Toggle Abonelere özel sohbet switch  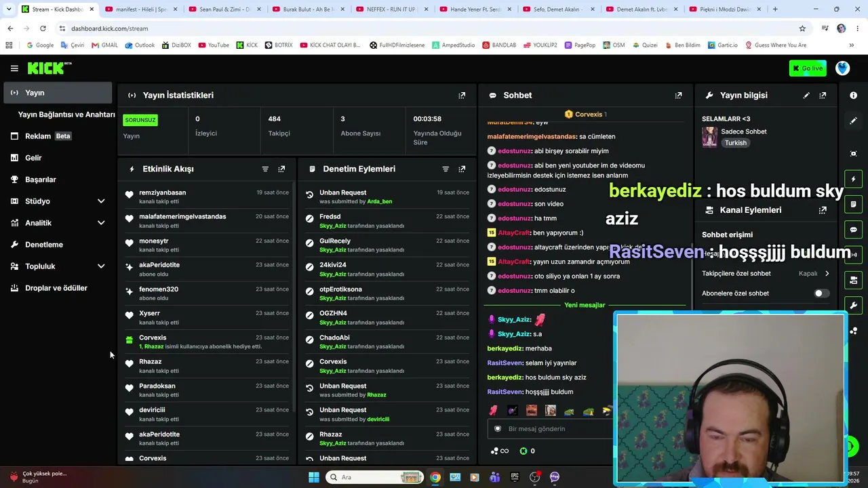821,293
